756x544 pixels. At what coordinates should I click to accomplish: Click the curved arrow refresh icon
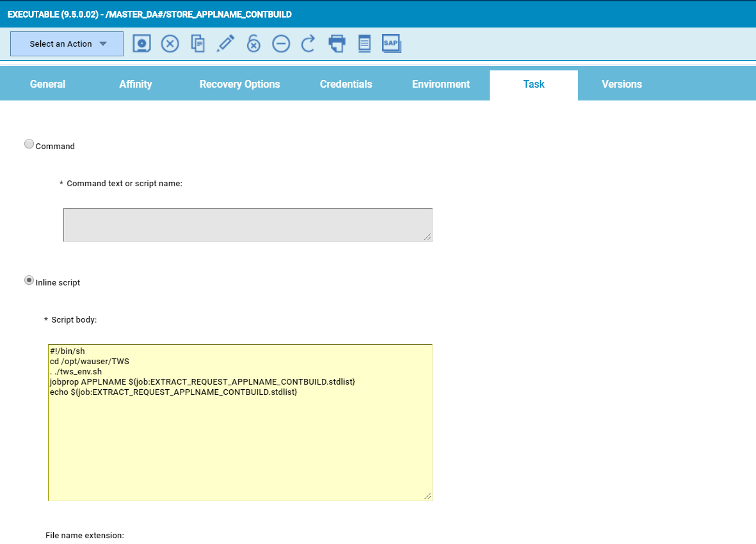click(309, 44)
